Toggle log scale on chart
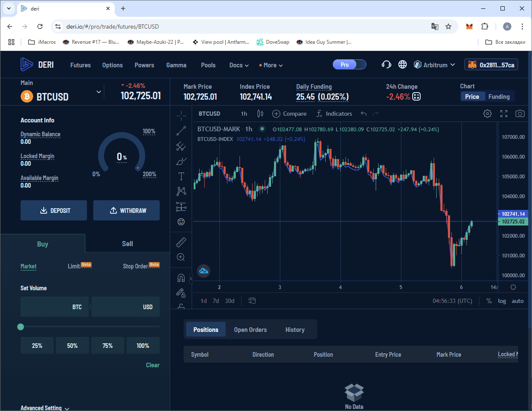 pos(502,301)
